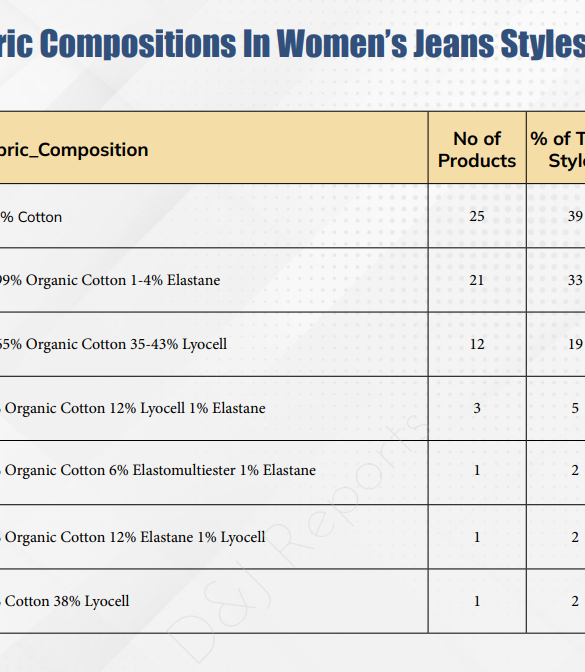Click the '% of T... Styles' column header

[557, 150]
